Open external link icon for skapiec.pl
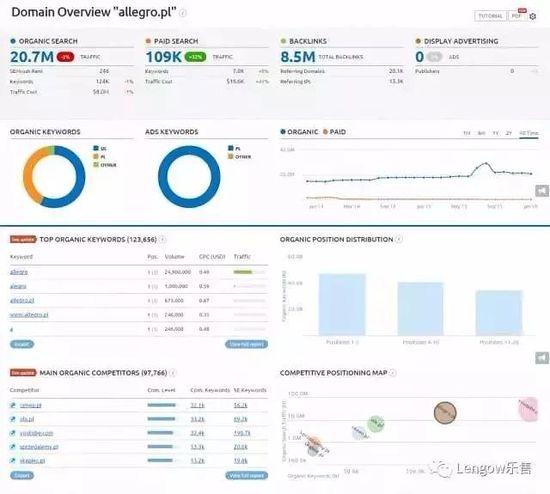Image resolution: width=550 pixels, height=494 pixels. pos(13,460)
